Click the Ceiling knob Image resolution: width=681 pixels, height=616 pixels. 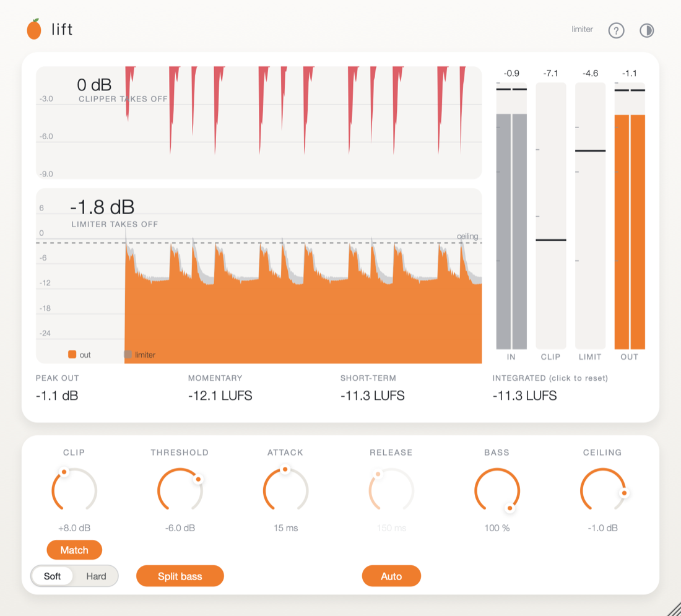(x=602, y=490)
